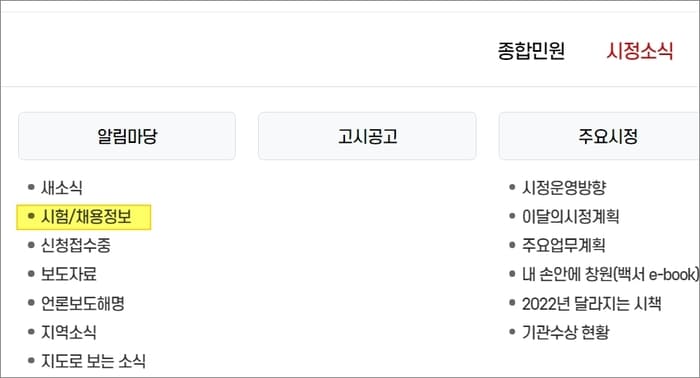This screenshot has width=700, height=378.
Task: Open the 종합민원 top menu
Action: click(x=531, y=50)
